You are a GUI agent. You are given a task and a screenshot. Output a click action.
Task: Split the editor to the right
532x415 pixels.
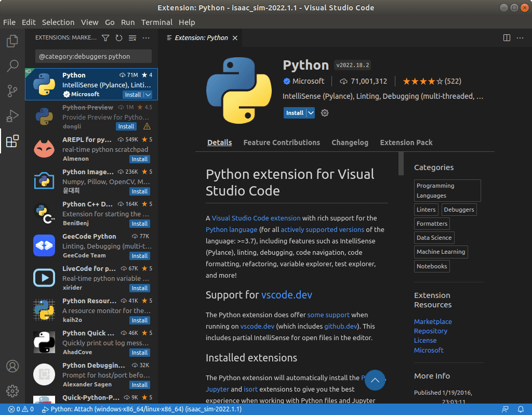(x=507, y=37)
